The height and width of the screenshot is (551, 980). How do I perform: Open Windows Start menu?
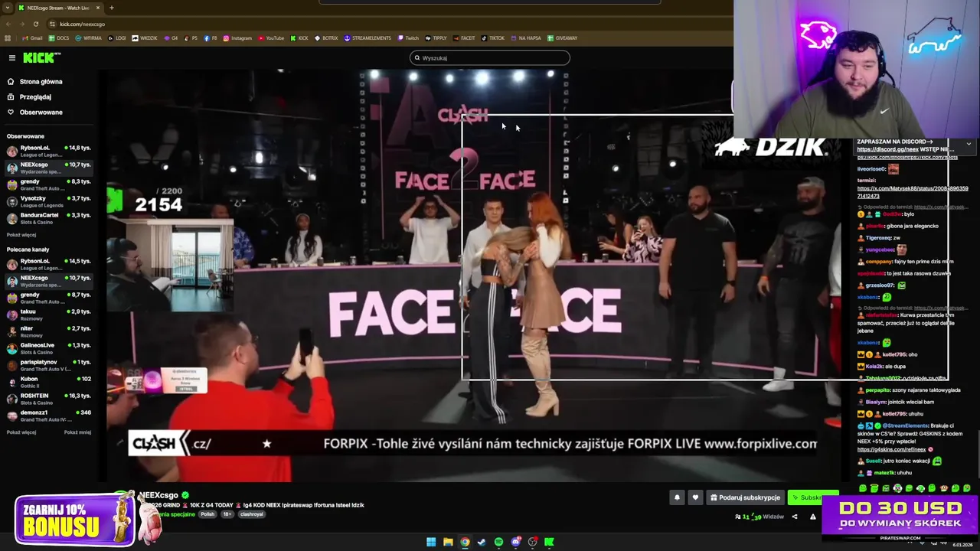click(x=431, y=542)
